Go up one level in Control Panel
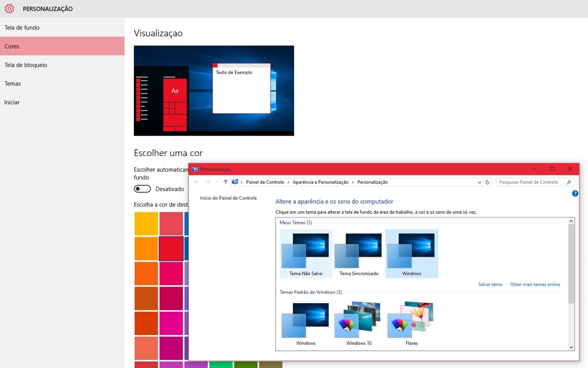The width and height of the screenshot is (588, 368). 225,182
